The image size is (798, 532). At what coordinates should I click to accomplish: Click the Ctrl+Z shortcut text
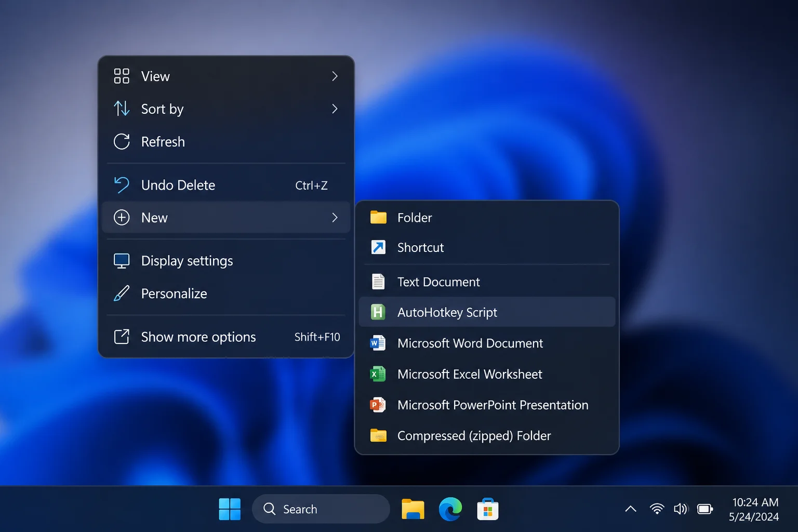click(311, 185)
